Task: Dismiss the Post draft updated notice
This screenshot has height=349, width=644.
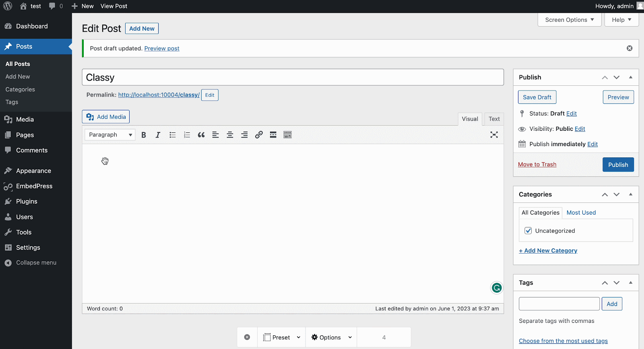Action: pos(630,48)
